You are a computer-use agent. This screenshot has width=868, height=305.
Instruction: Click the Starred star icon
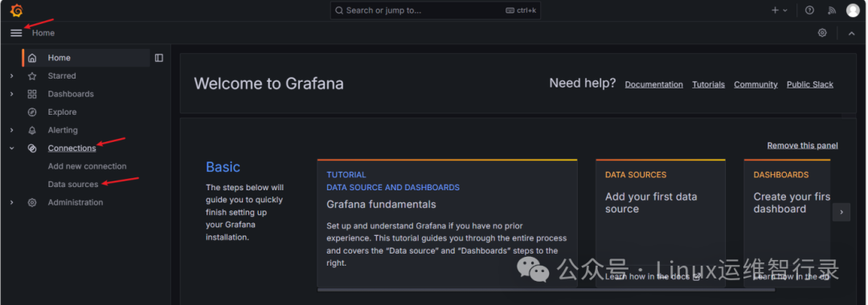[x=32, y=76]
